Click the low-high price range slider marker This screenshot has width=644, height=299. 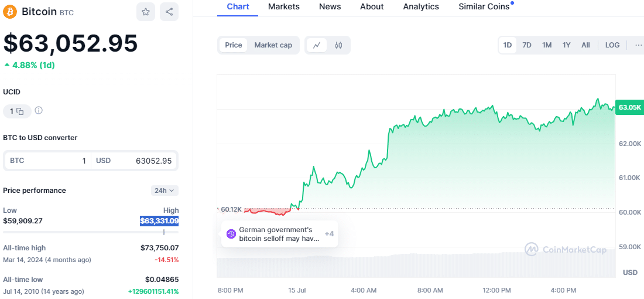[x=164, y=232]
